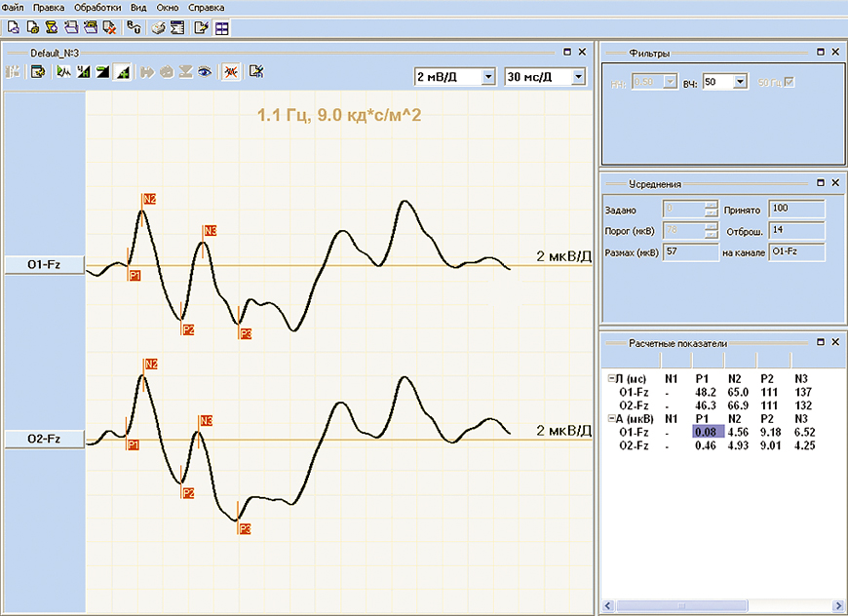Open the НЧ 0.50 filter dropdown

pos(671,82)
